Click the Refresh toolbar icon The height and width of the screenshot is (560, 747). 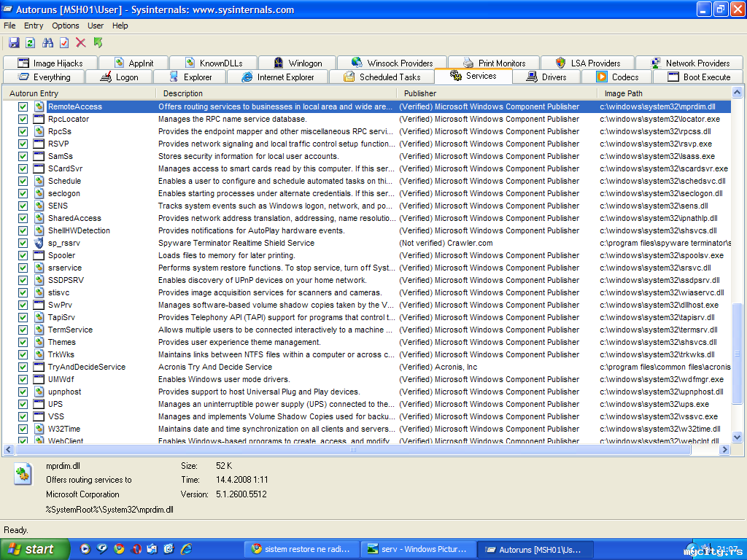click(x=31, y=43)
